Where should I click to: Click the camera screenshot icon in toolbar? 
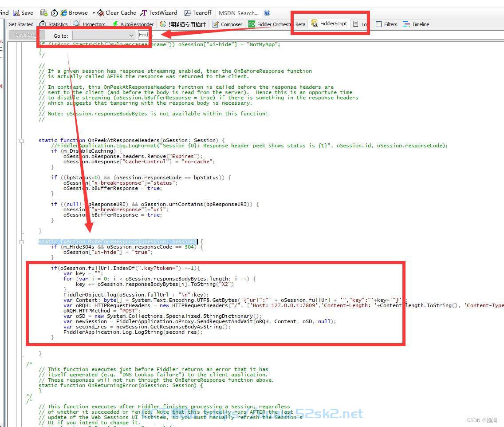pos(44,13)
